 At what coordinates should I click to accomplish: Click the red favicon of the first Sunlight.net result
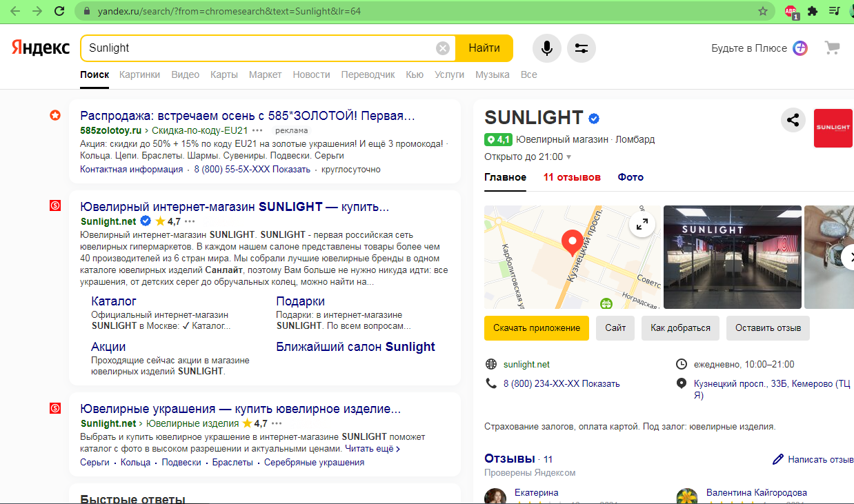55,205
